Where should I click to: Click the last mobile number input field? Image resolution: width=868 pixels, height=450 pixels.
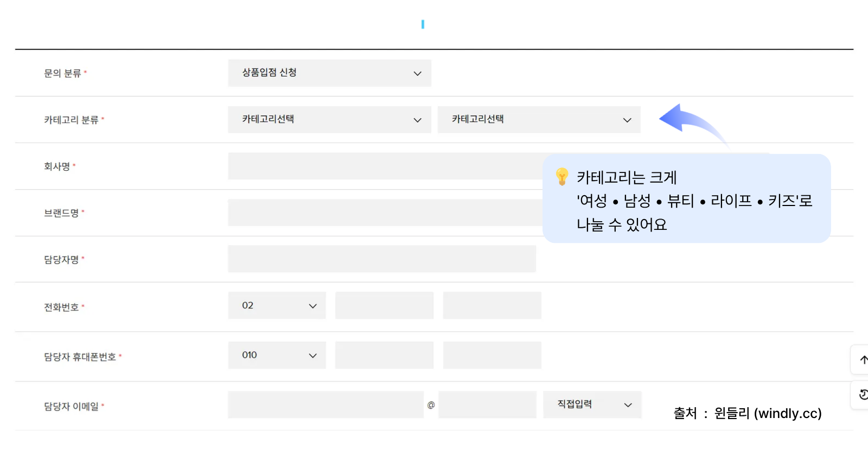pyautogui.click(x=492, y=355)
